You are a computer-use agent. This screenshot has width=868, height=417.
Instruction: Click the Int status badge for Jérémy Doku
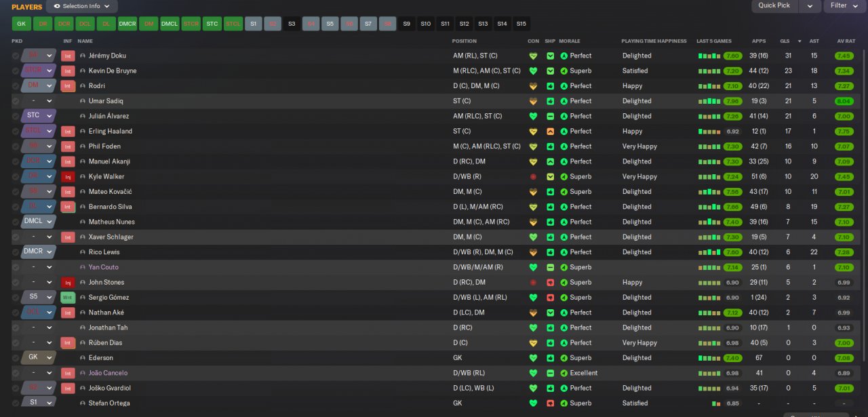(68, 56)
